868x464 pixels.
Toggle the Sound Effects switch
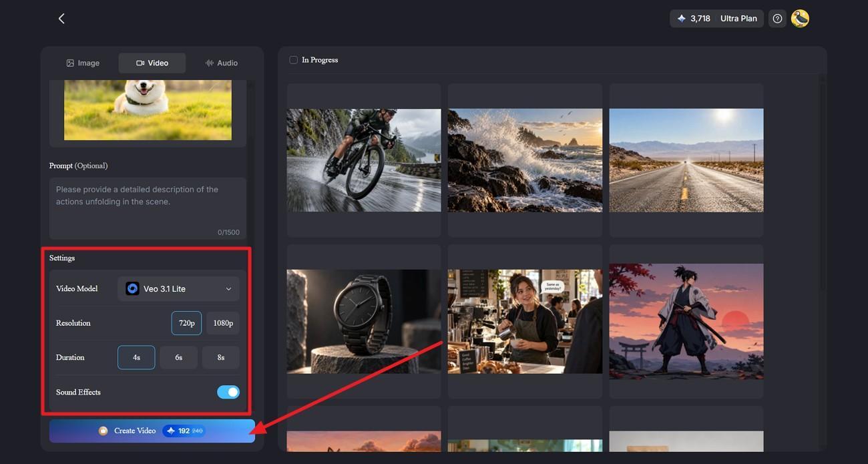[x=228, y=393]
